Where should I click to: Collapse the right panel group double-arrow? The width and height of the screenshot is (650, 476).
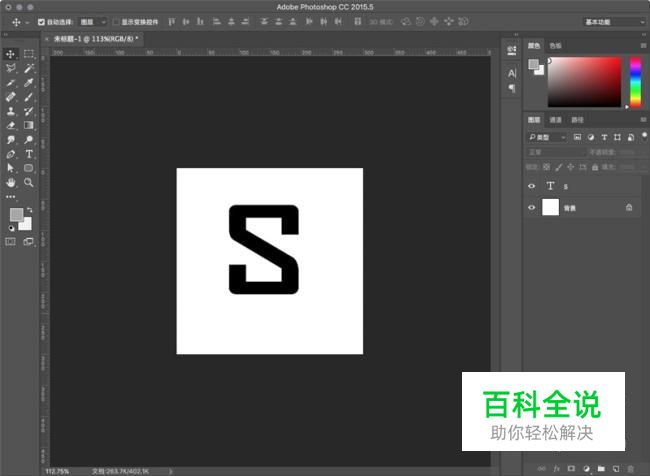click(643, 34)
